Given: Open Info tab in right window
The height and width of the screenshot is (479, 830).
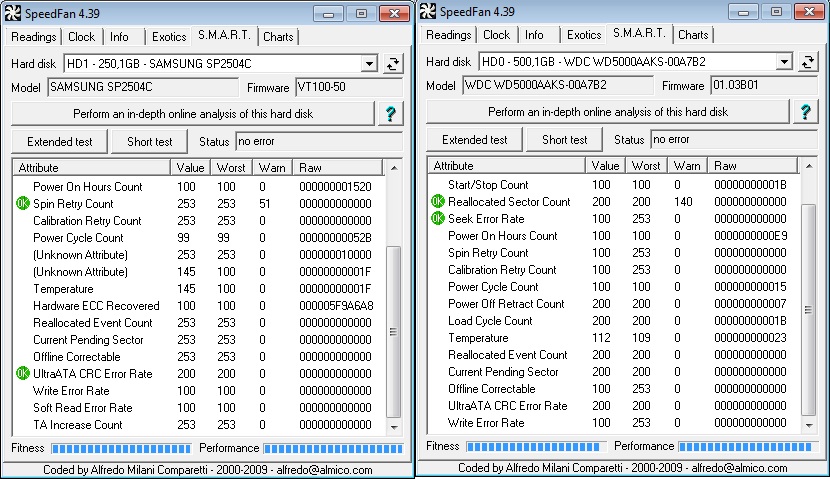Looking at the screenshot, I should coord(534,35).
